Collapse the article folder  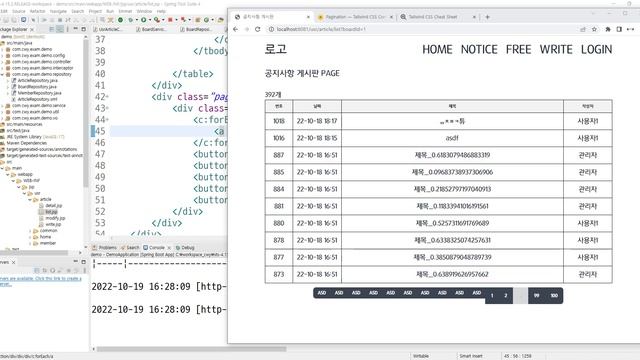30,199
